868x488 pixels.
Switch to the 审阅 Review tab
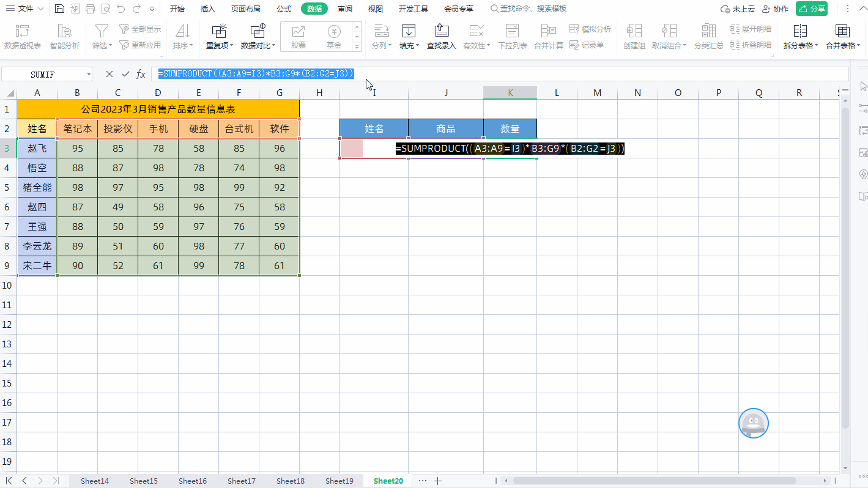[x=345, y=9]
